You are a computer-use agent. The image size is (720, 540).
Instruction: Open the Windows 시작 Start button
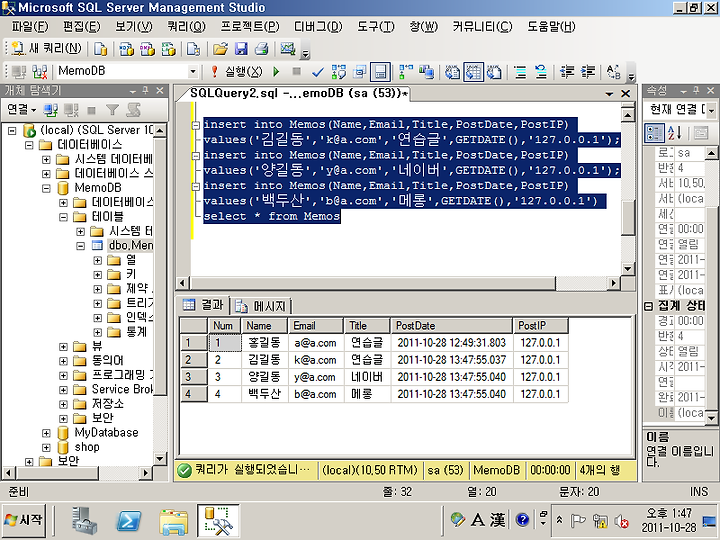(x=23, y=521)
